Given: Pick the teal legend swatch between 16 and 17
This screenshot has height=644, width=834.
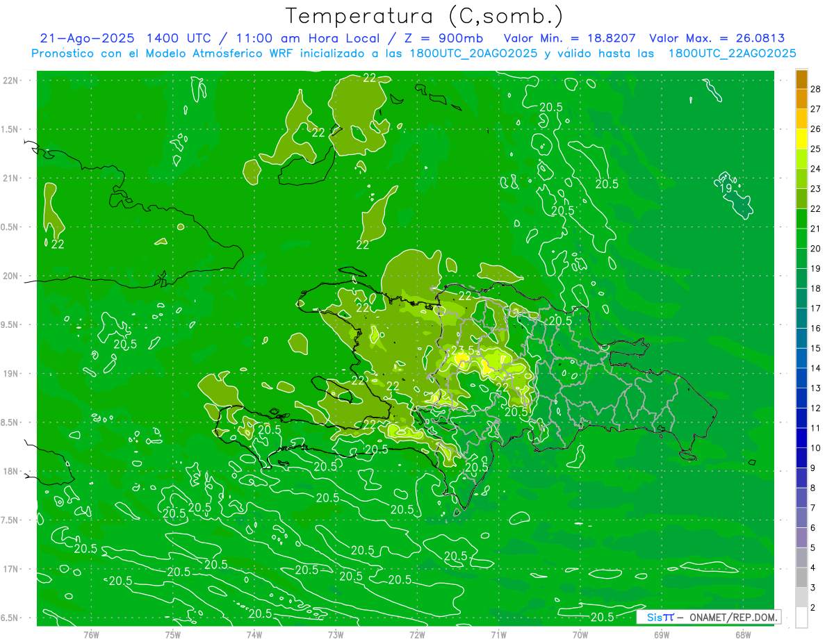Looking at the screenshot, I should 801,318.
